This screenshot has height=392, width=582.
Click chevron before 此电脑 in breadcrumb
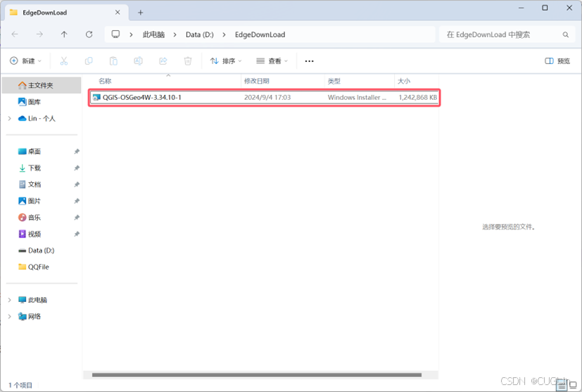point(131,34)
